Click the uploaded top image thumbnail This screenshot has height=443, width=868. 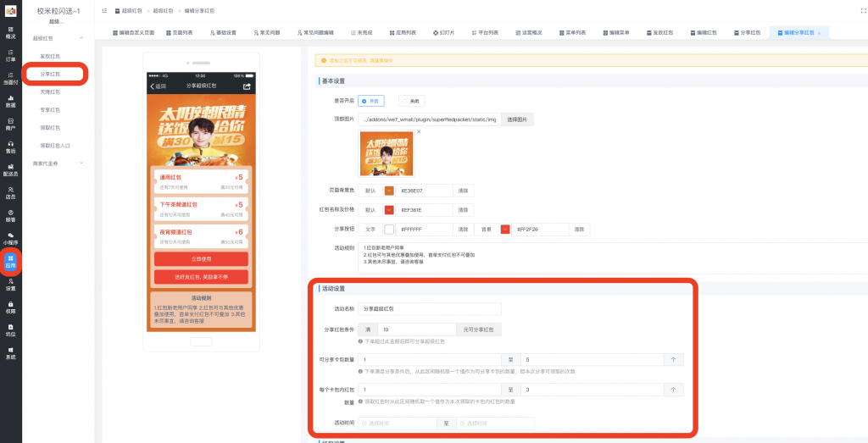pyautogui.click(x=387, y=155)
